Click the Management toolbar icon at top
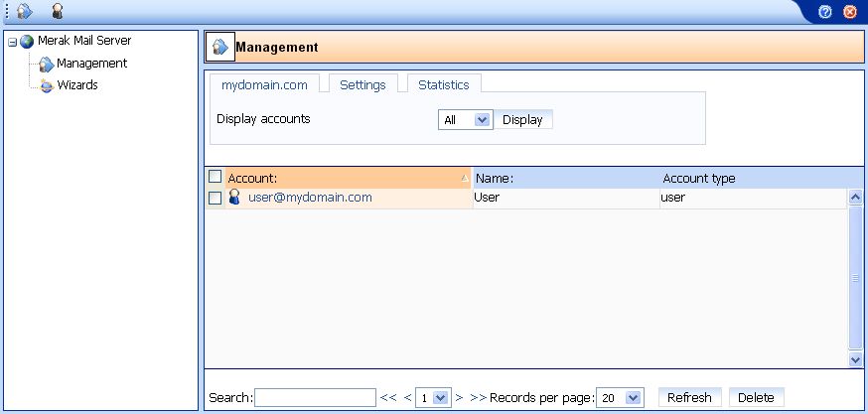The width and height of the screenshot is (868, 414). (x=24, y=11)
